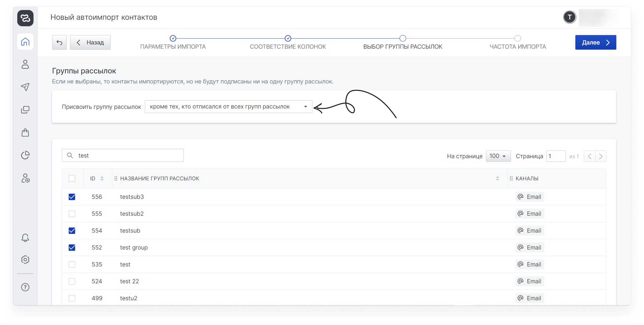Open the Settings gear icon in sidebar
The height and width of the screenshot is (325, 644).
tap(25, 259)
